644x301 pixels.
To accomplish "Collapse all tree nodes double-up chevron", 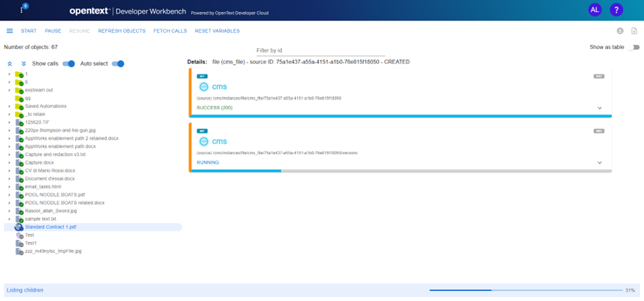I will tap(10, 63).
